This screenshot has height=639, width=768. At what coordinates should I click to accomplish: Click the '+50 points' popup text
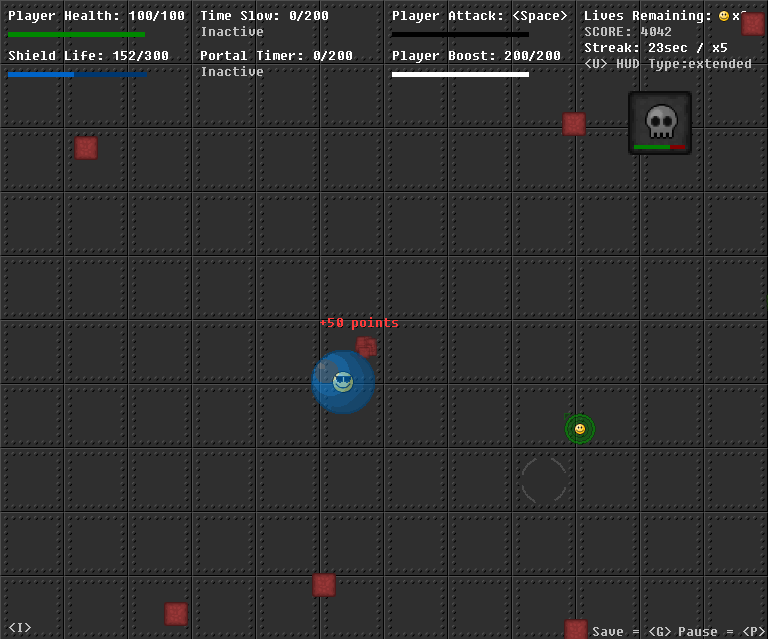[359, 323]
